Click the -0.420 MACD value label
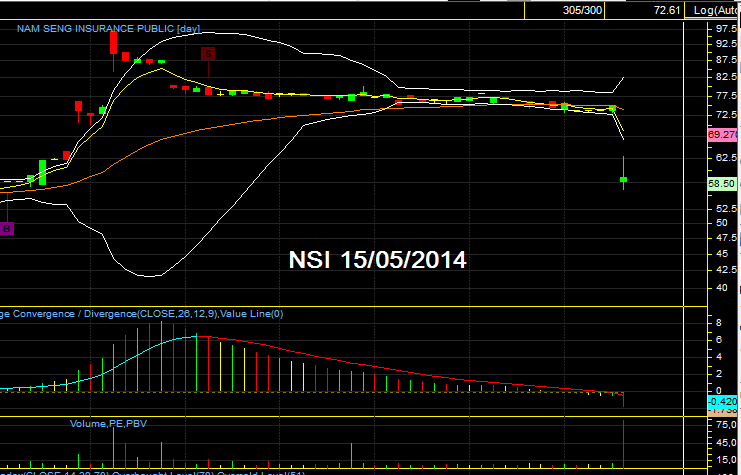The image size is (741, 475). [723, 402]
